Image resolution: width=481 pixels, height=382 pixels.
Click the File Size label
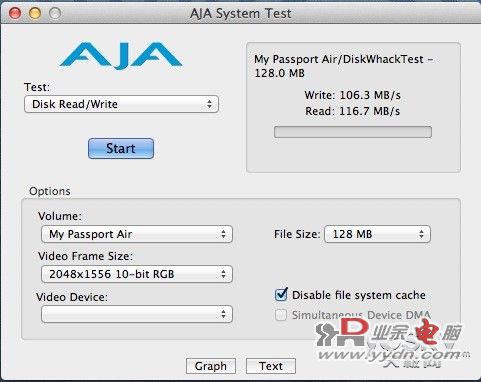click(297, 234)
